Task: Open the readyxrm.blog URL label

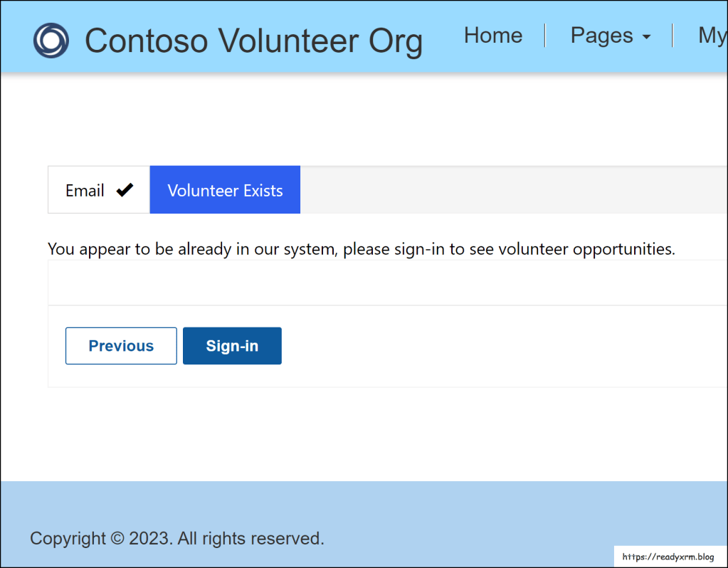Action: point(668,557)
